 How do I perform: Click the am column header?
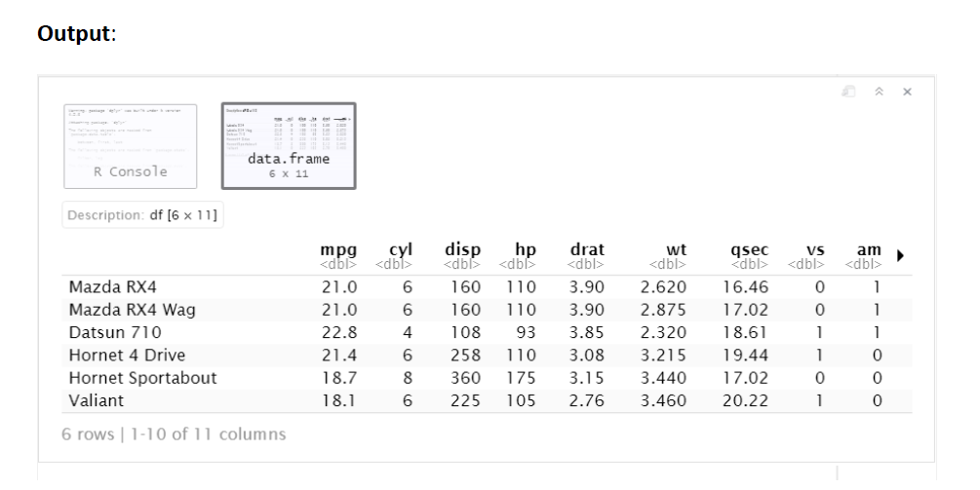point(863,256)
